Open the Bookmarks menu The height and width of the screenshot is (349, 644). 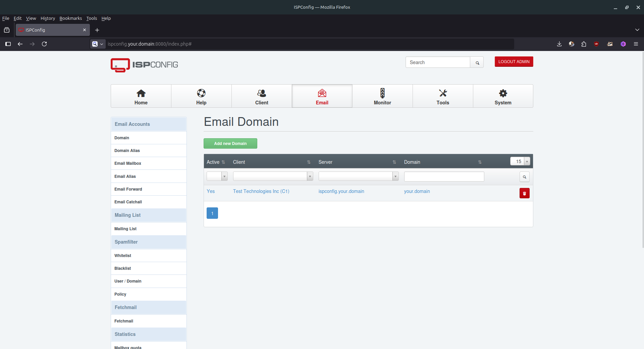point(70,18)
